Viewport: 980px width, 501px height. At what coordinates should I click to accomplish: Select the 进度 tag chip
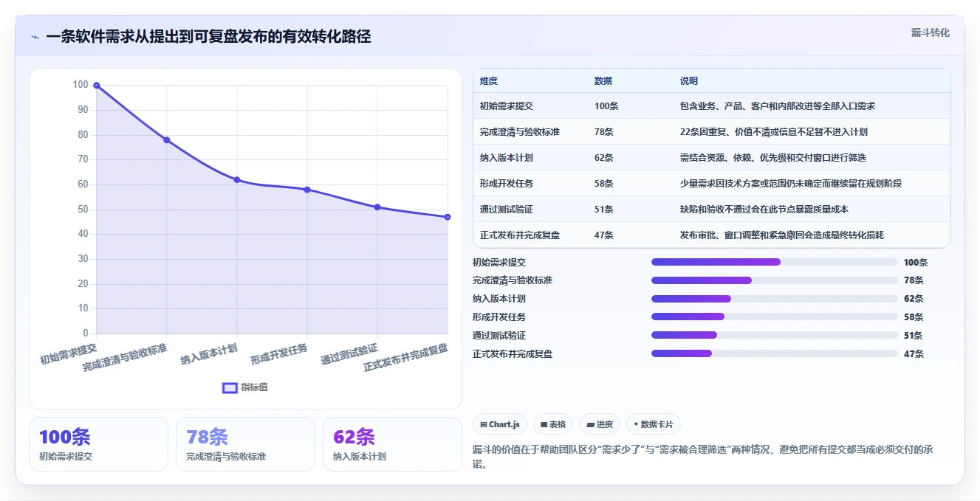point(600,424)
